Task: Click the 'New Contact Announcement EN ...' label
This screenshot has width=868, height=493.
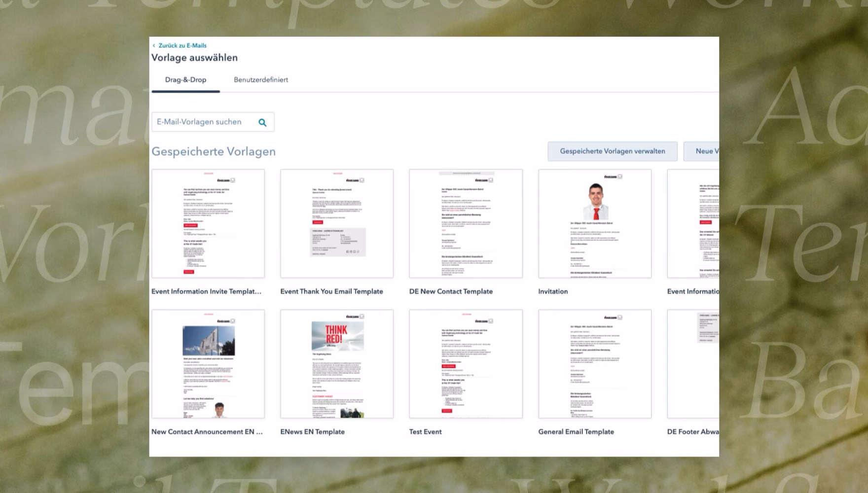Action: 207,432
